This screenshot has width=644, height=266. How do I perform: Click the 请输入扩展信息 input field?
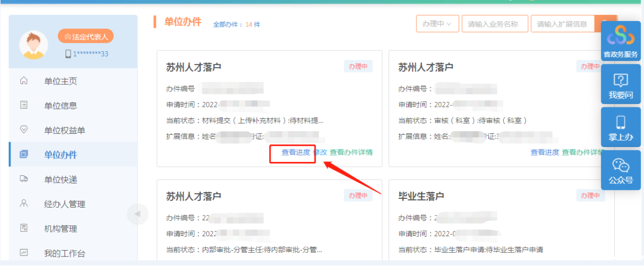[562, 24]
